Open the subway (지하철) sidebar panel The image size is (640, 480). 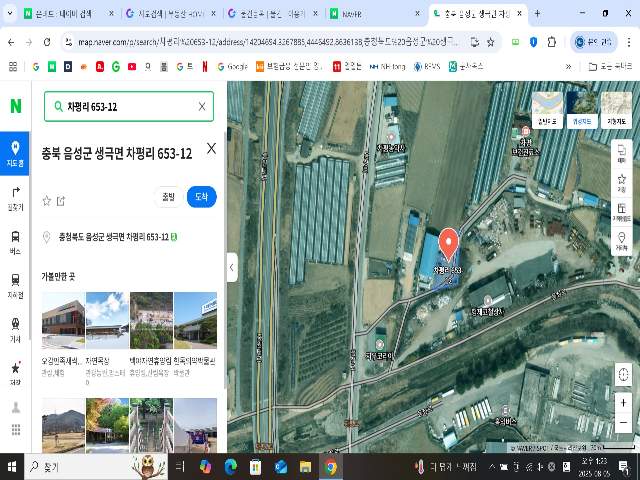[x=15, y=285]
